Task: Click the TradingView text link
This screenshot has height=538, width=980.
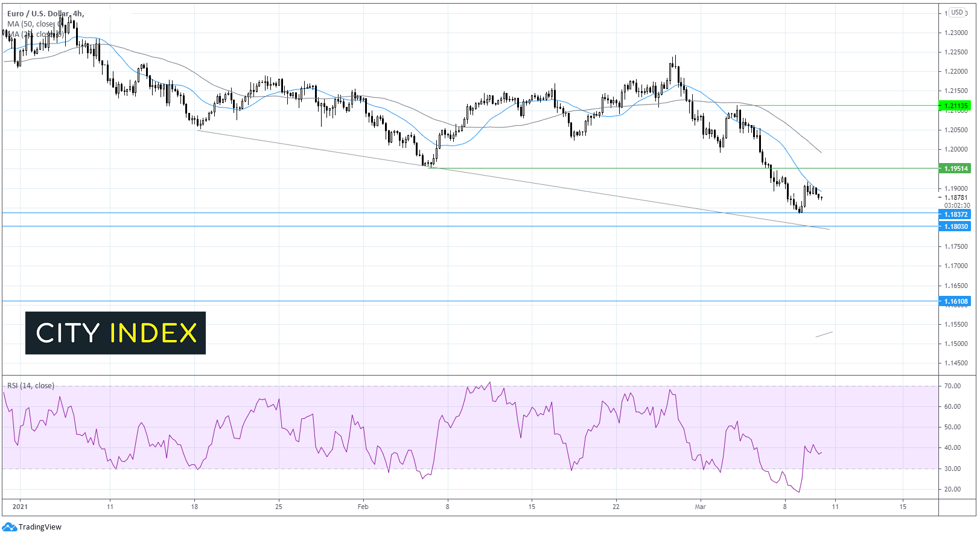Action: tap(40, 527)
